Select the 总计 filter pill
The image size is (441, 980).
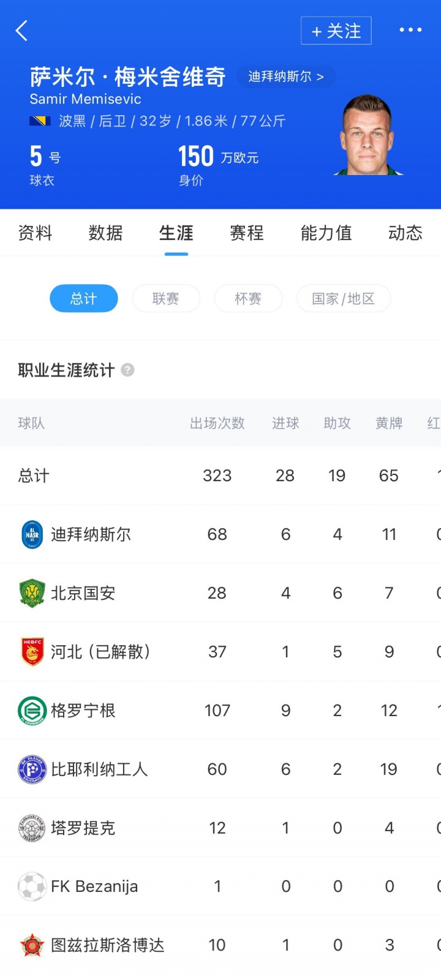click(x=83, y=299)
